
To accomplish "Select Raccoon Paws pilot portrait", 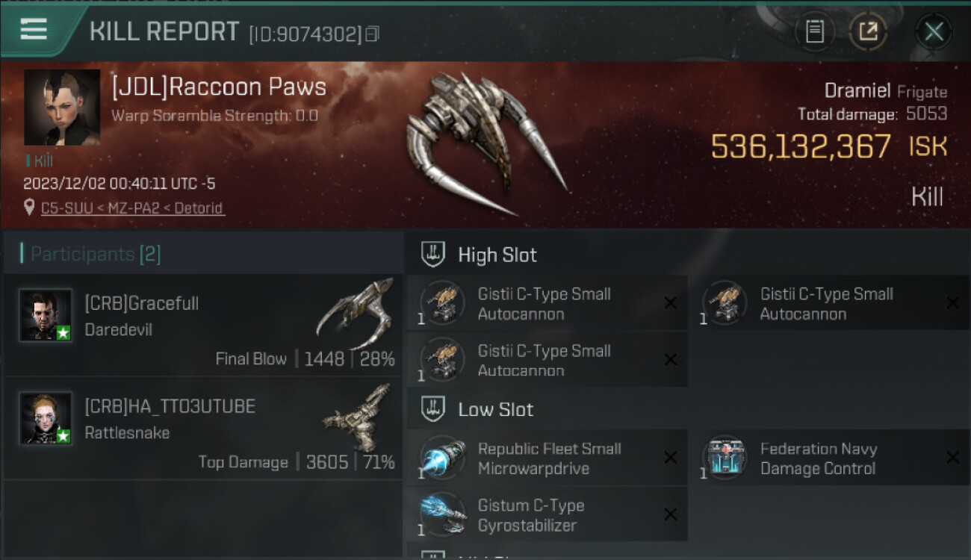I will [62, 108].
